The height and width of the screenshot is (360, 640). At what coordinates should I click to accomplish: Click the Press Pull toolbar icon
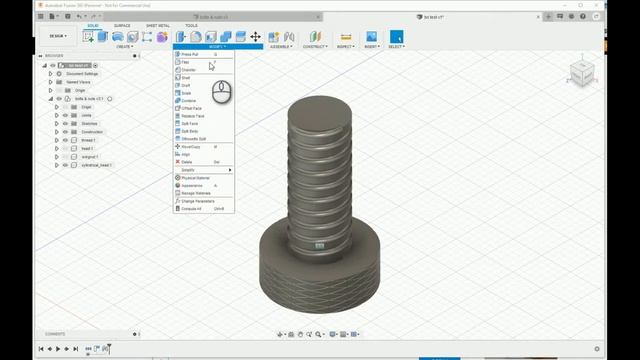[x=181, y=37]
